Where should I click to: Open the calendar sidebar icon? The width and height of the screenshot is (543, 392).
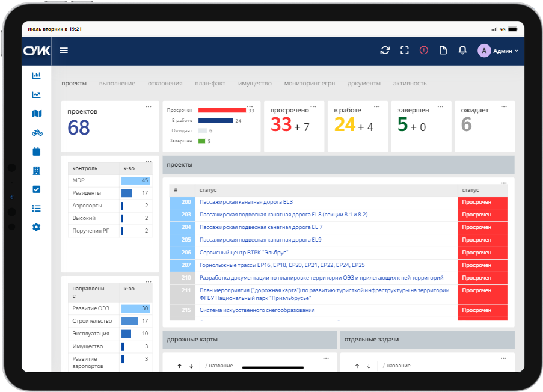36,152
